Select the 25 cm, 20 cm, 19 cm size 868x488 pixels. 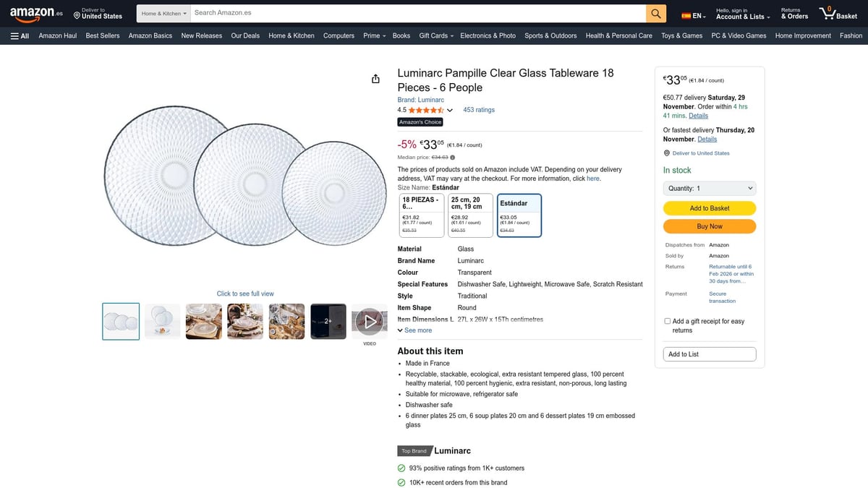click(470, 214)
